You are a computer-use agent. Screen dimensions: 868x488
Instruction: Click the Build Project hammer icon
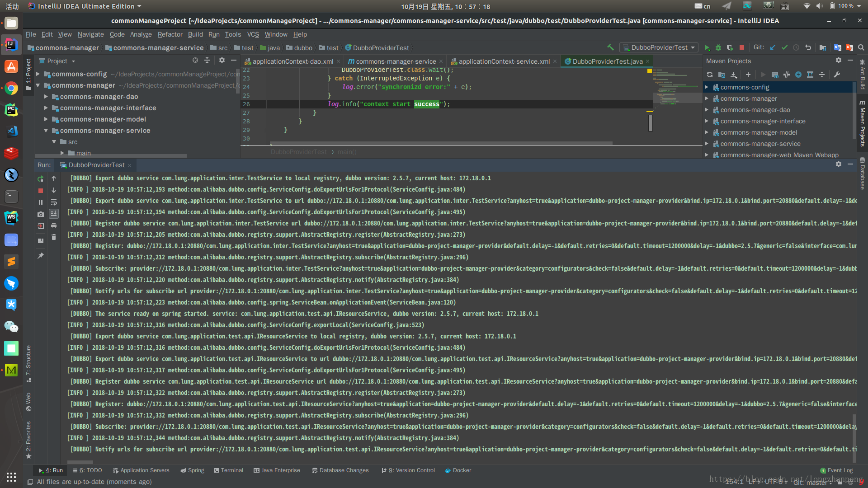(610, 47)
